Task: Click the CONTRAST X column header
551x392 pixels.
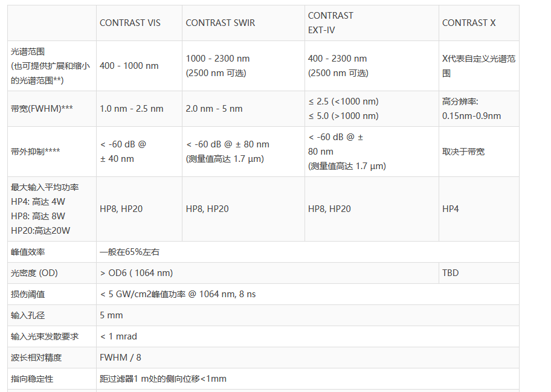Action: coord(469,23)
